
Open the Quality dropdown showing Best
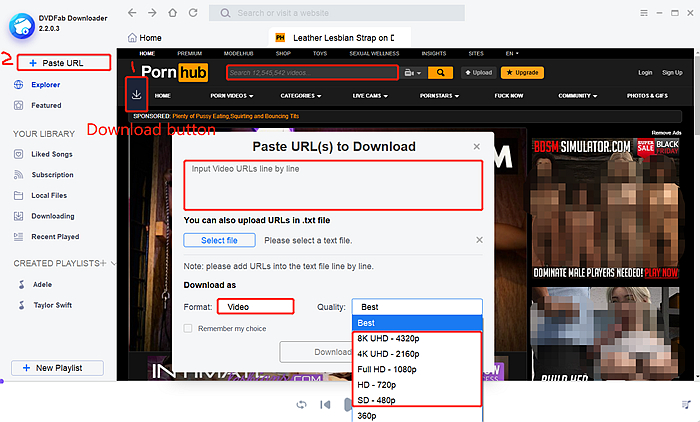[417, 307]
